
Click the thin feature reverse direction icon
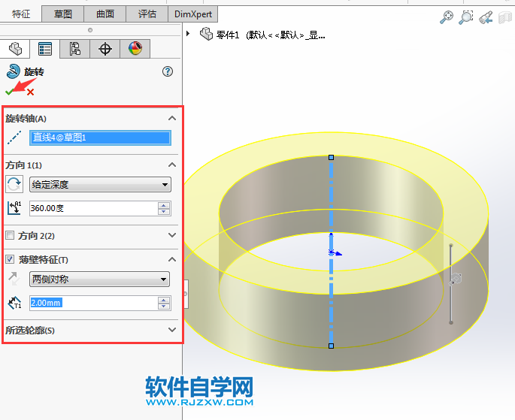[x=14, y=279]
